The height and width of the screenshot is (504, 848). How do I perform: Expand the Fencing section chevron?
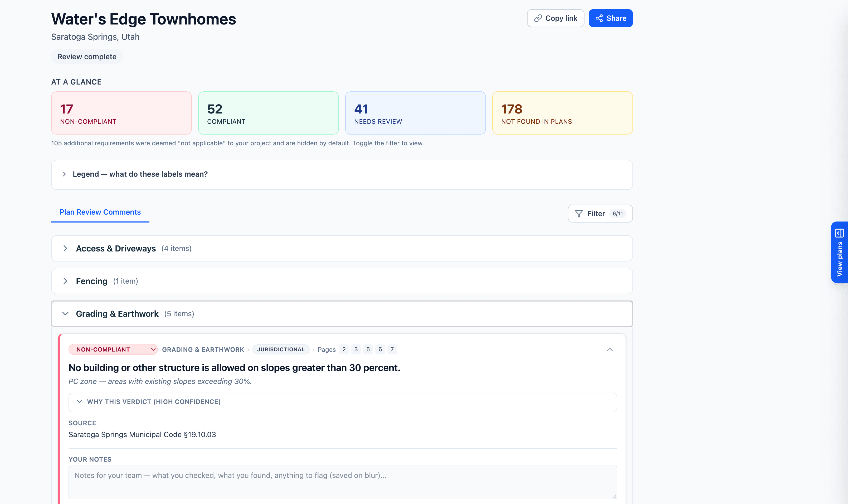click(65, 281)
